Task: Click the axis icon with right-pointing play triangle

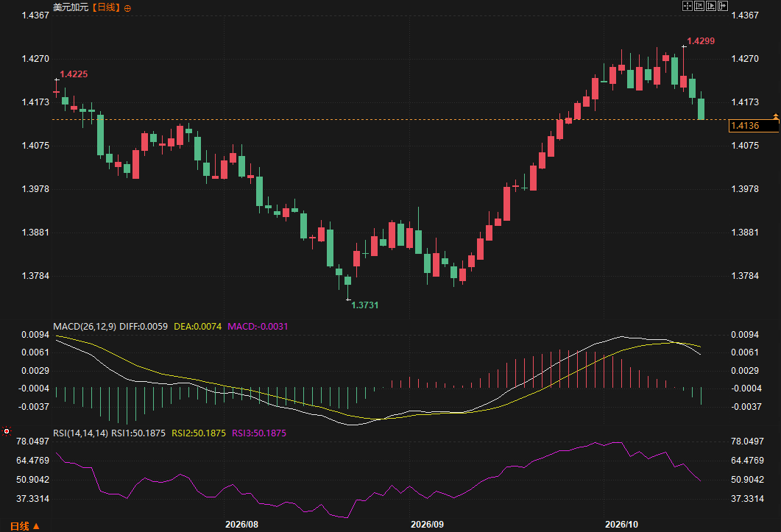Action: click(711, 6)
